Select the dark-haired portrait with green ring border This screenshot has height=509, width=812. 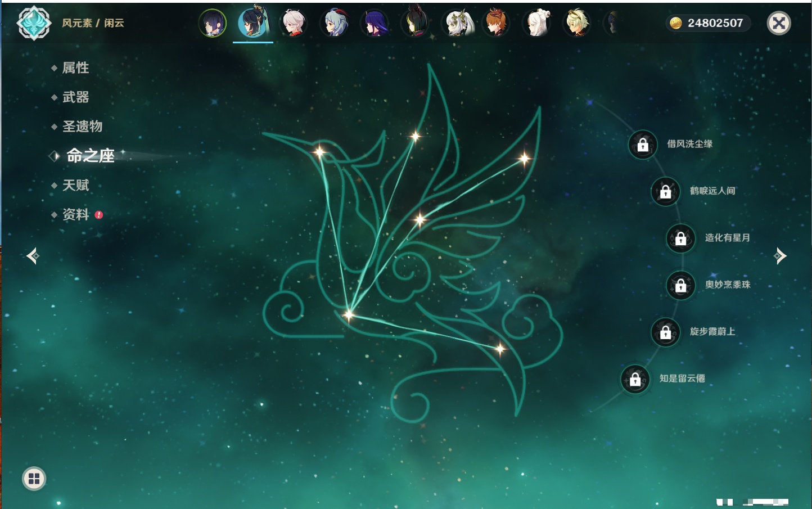tap(213, 23)
